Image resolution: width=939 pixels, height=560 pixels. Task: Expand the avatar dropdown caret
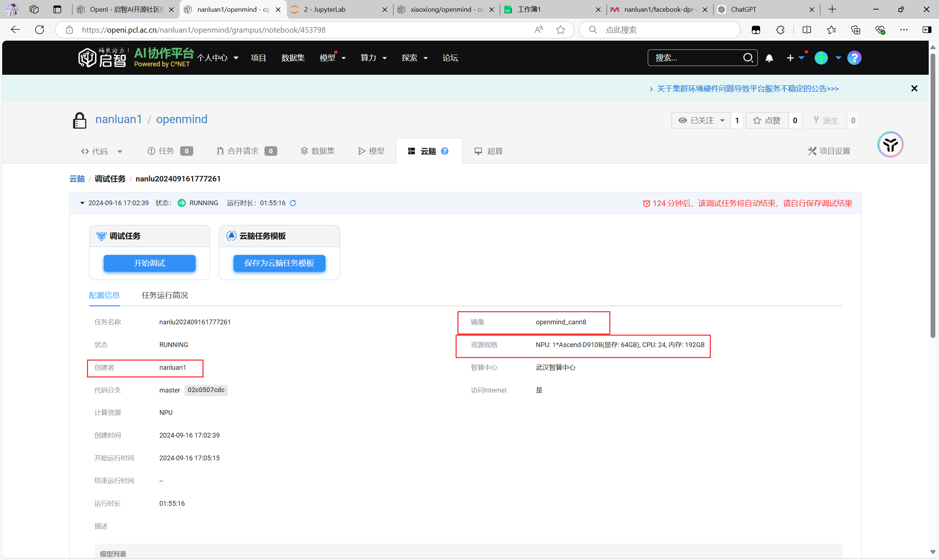point(838,58)
